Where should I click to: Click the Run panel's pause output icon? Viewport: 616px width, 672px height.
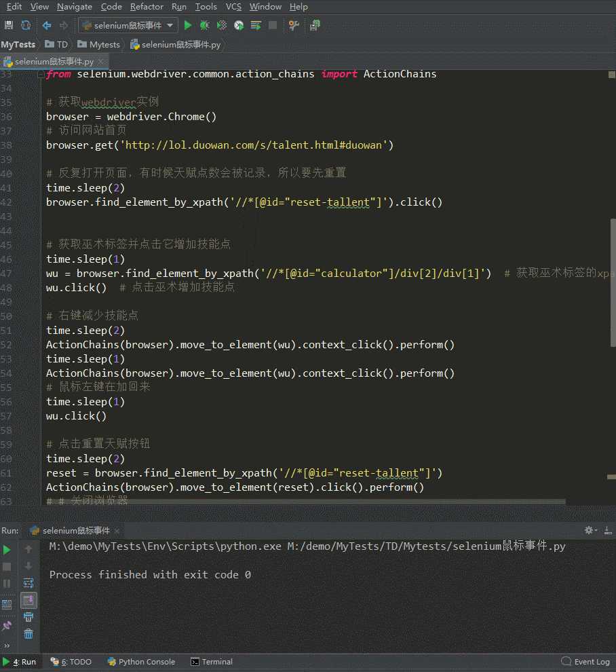7,584
